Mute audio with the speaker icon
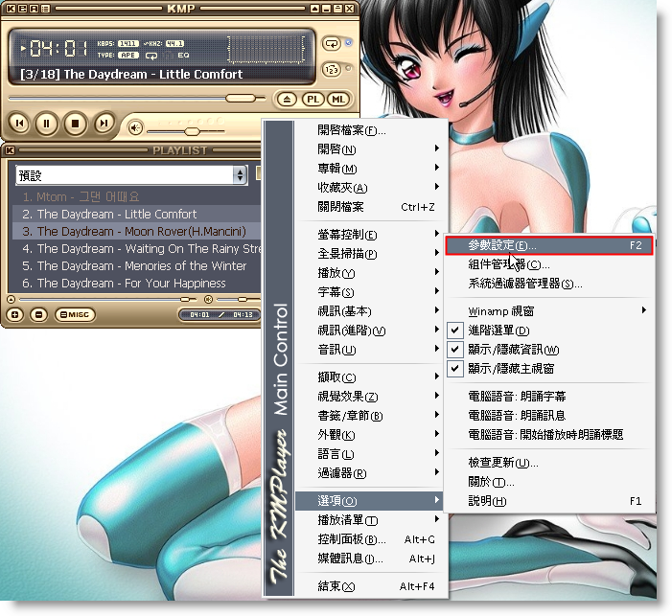 [x=135, y=127]
